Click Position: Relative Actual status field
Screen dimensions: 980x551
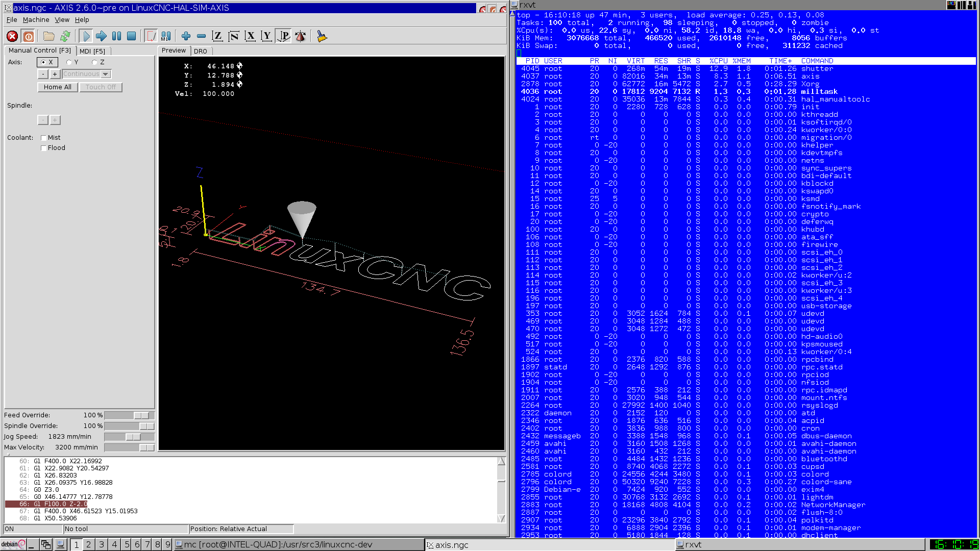[241, 529]
